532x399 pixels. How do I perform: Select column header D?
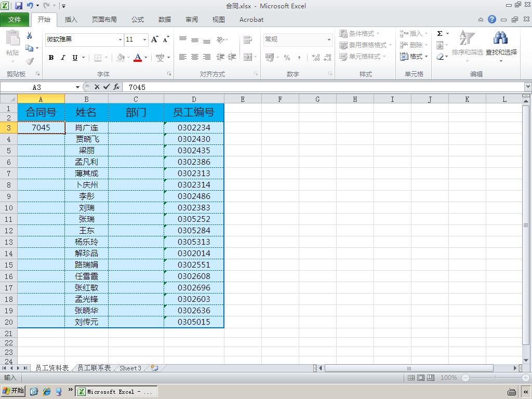pos(194,99)
